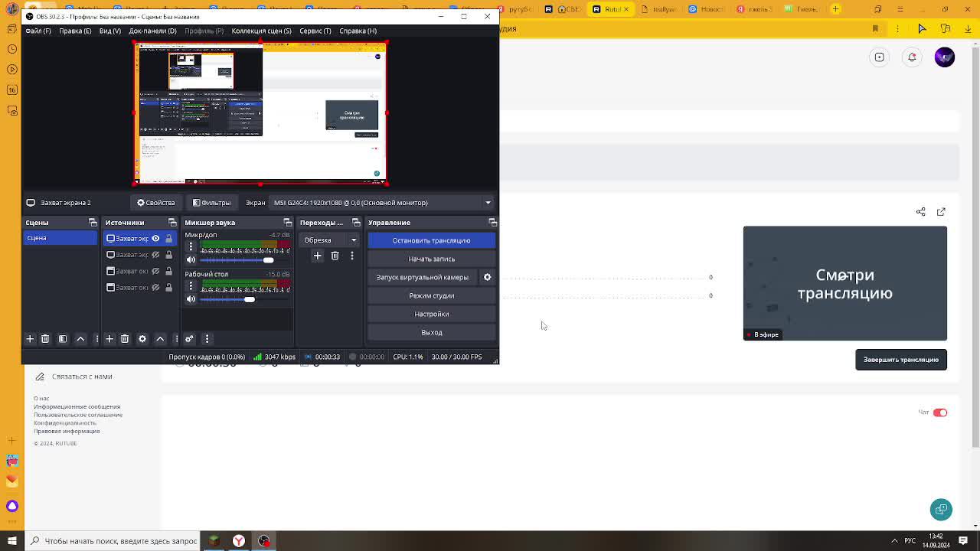
Task: Click Остановить трансляцию button
Action: [432, 240]
